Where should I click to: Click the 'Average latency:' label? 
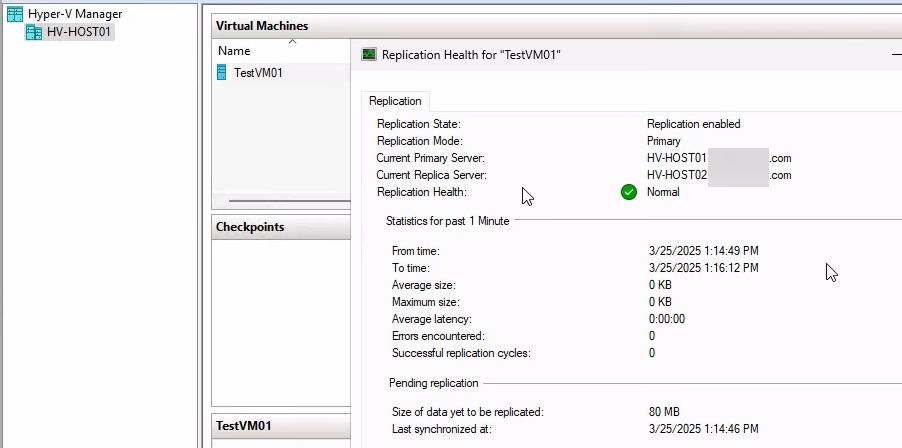[431, 319]
